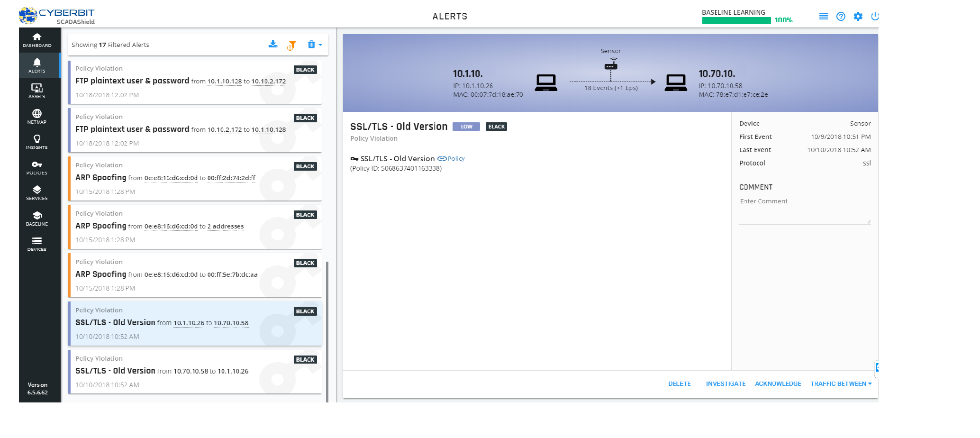Open the hamburger menu at top right
The image size is (980, 438).
[823, 16]
